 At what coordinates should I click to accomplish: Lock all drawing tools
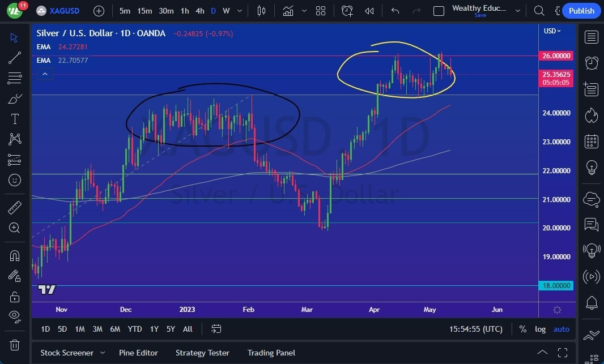click(14, 297)
